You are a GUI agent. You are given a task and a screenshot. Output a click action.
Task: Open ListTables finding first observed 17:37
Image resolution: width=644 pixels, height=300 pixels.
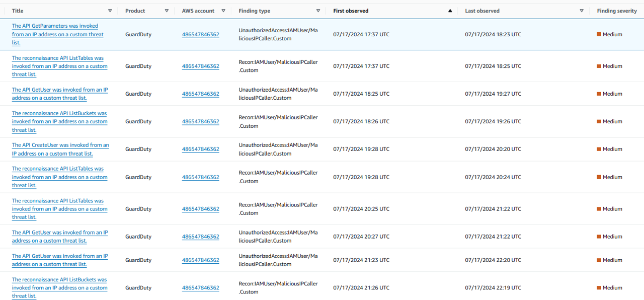click(x=60, y=66)
